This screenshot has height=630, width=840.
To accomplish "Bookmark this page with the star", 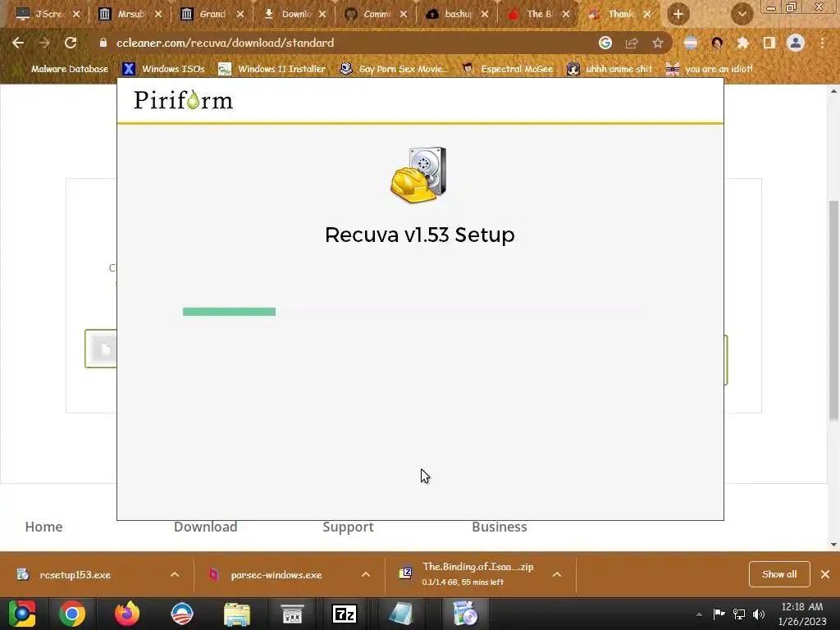I will coord(658,43).
